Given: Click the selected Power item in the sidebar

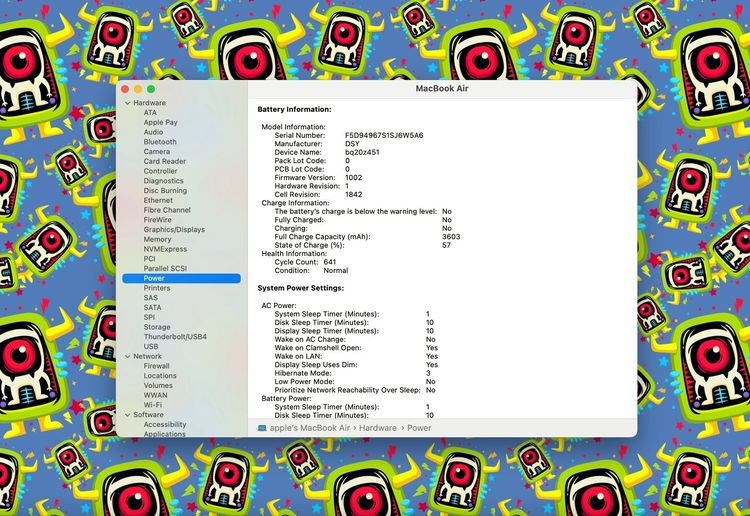Looking at the screenshot, I should (154, 278).
